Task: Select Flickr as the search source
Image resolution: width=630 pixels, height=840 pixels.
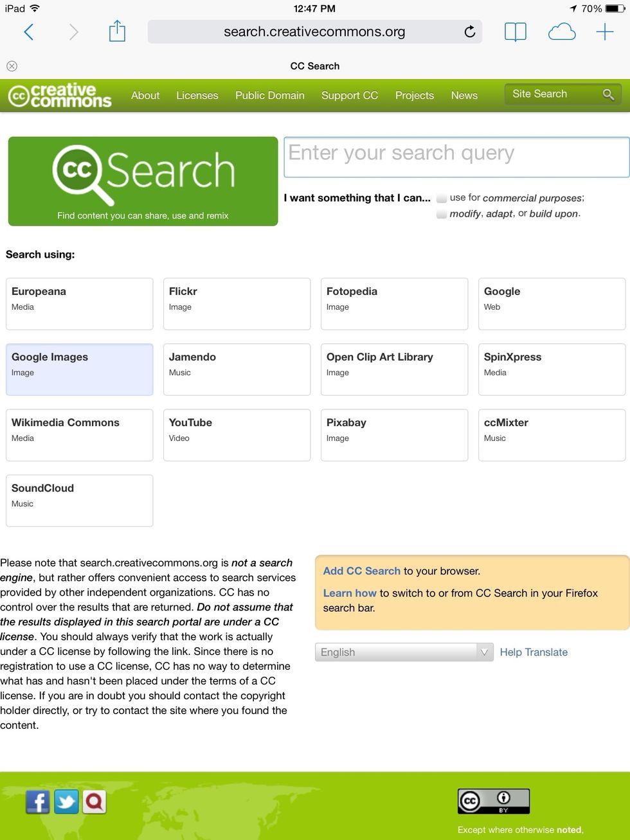Action: (237, 304)
